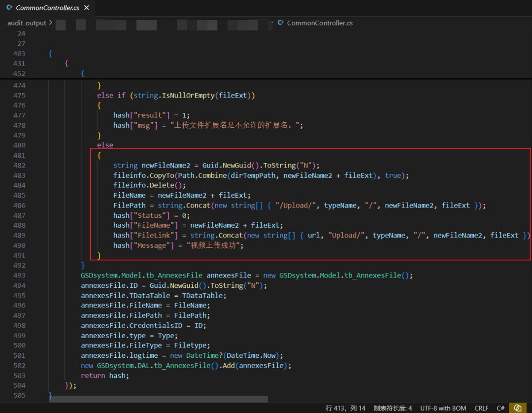Image resolution: width=532 pixels, height=413 pixels.
Task: Click line number 493 in the gutter
Action: point(19,275)
